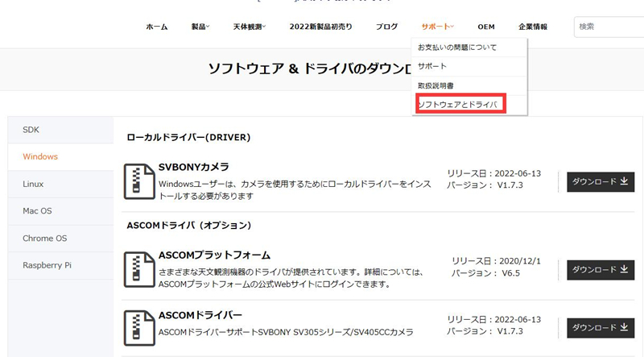Open the ブログ page

click(x=386, y=27)
